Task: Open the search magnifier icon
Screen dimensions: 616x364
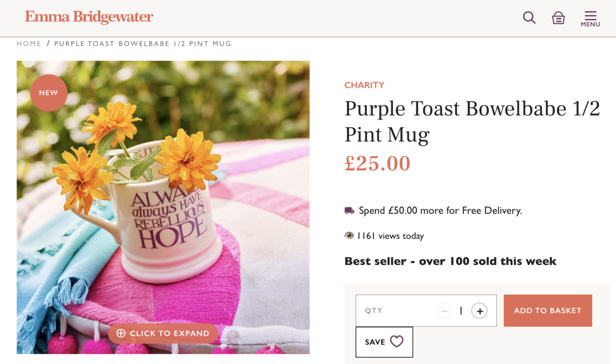Action: [529, 17]
